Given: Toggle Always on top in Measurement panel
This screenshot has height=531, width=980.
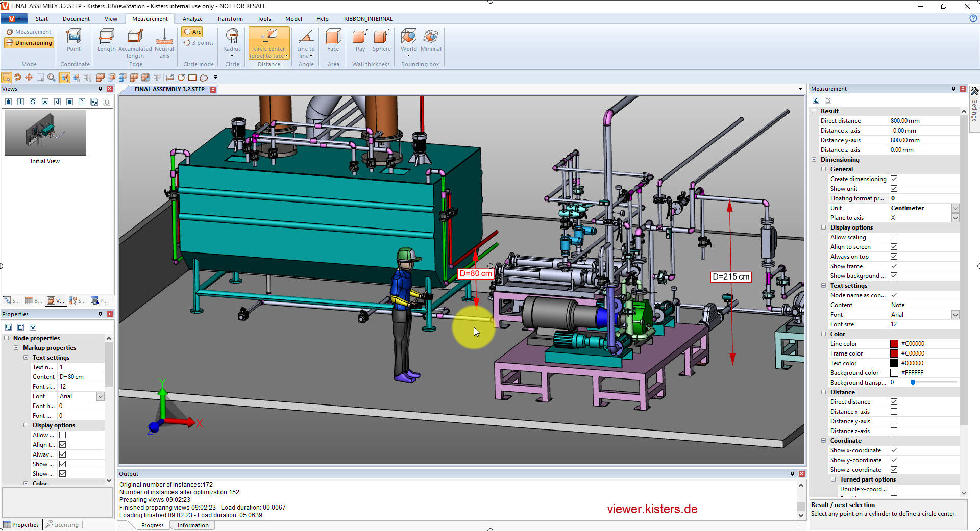Looking at the screenshot, I should [894, 257].
